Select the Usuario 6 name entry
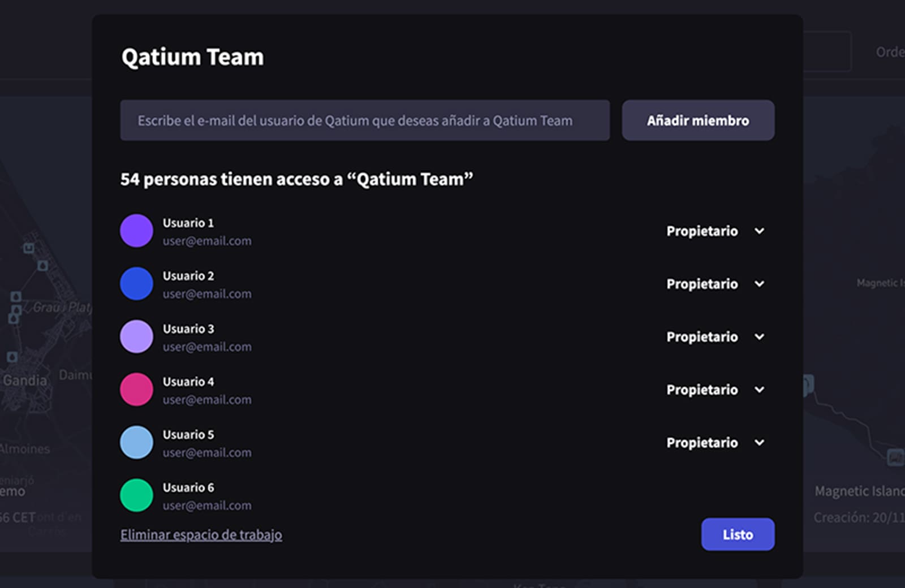The image size is (905, 588). (x=188, y=487)
